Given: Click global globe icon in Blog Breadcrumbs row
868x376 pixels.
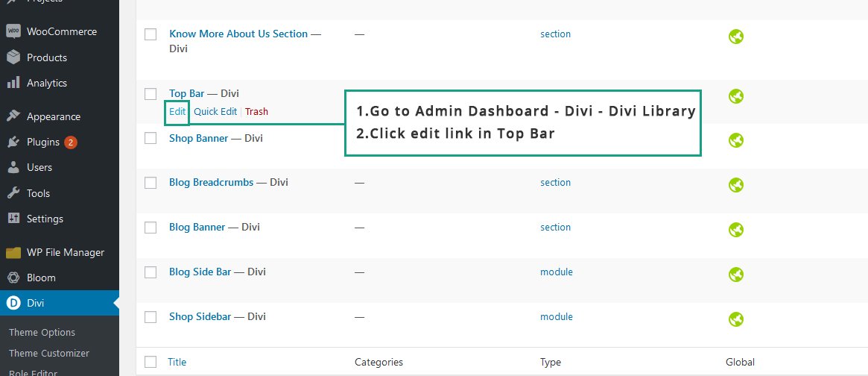Looking at the screenshot, I should [735, 185].
